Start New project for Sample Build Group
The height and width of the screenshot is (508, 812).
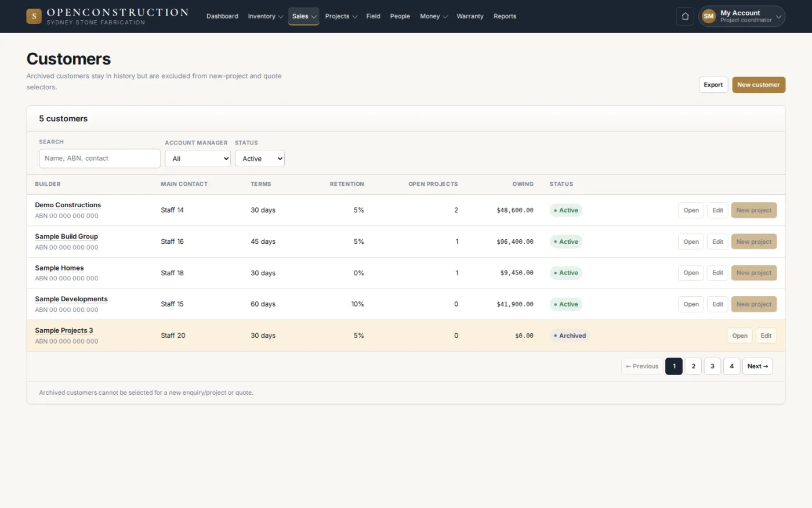pos(754,242)
